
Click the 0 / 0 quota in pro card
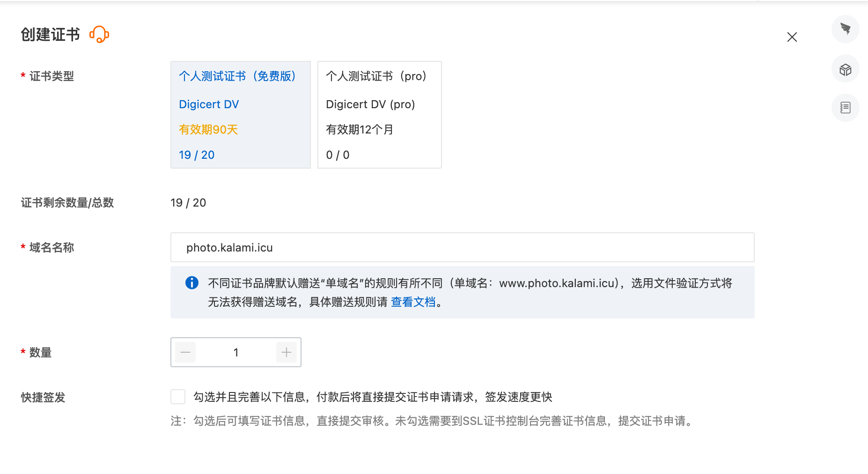coord(338,155)
